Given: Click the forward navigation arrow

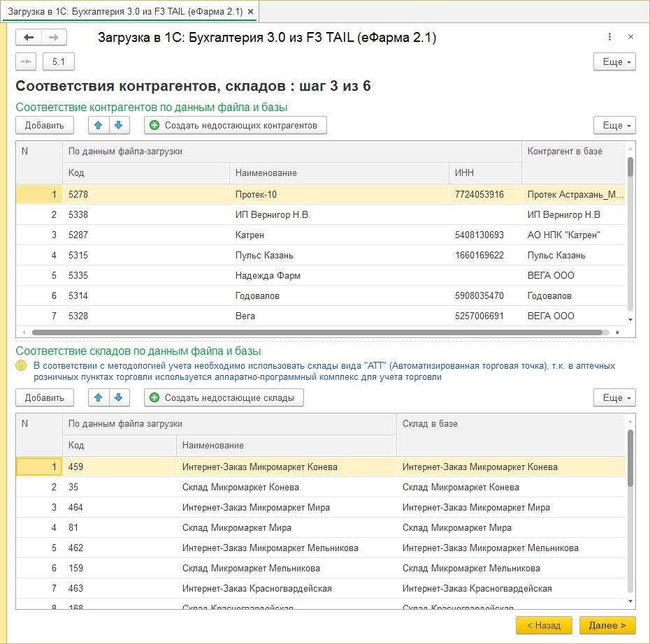Looking at the screenshot, I should [x=55, y=38].
